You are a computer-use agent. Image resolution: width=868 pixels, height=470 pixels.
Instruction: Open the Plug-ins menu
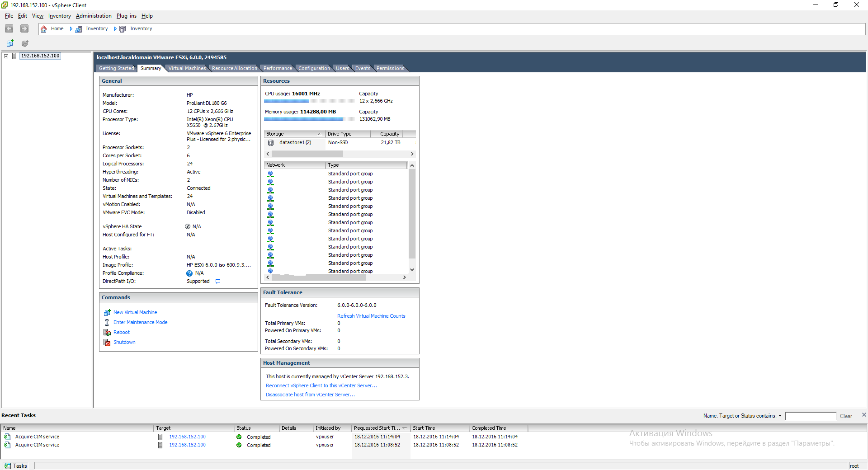pos(127,16)
